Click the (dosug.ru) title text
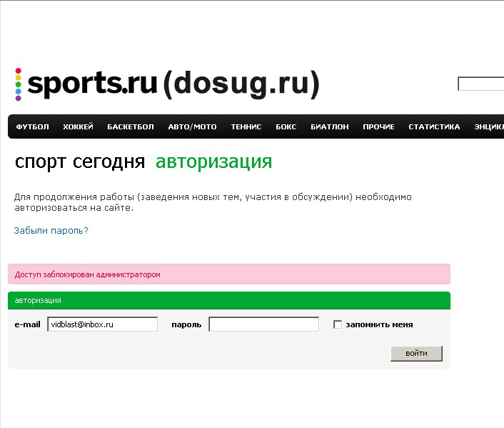Screen dimensions: 504x428 (x=241, y=84)
